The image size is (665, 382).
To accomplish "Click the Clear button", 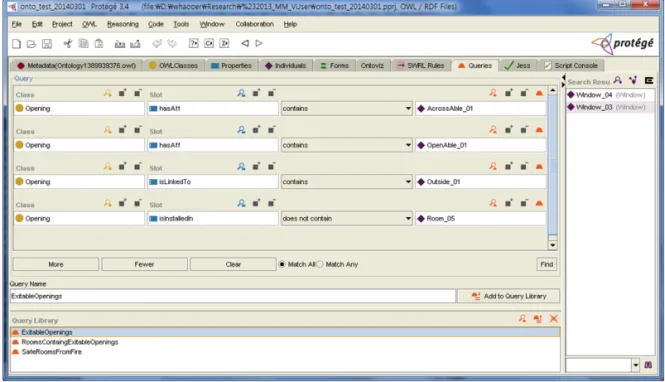I will [233, 264].
